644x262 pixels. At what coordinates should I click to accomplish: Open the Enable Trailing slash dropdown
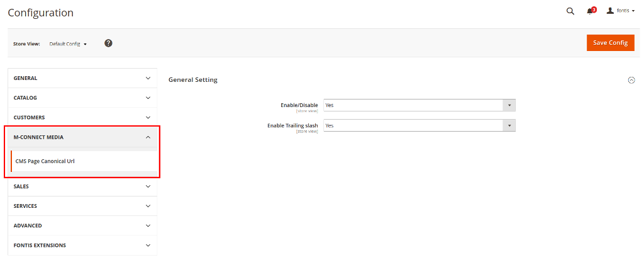(x=419, y=125)
